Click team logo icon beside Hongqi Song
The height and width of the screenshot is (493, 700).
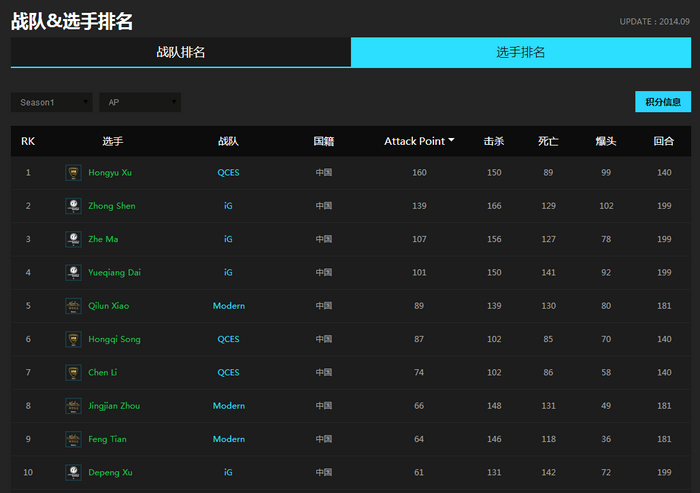click(x=73, y=339)
